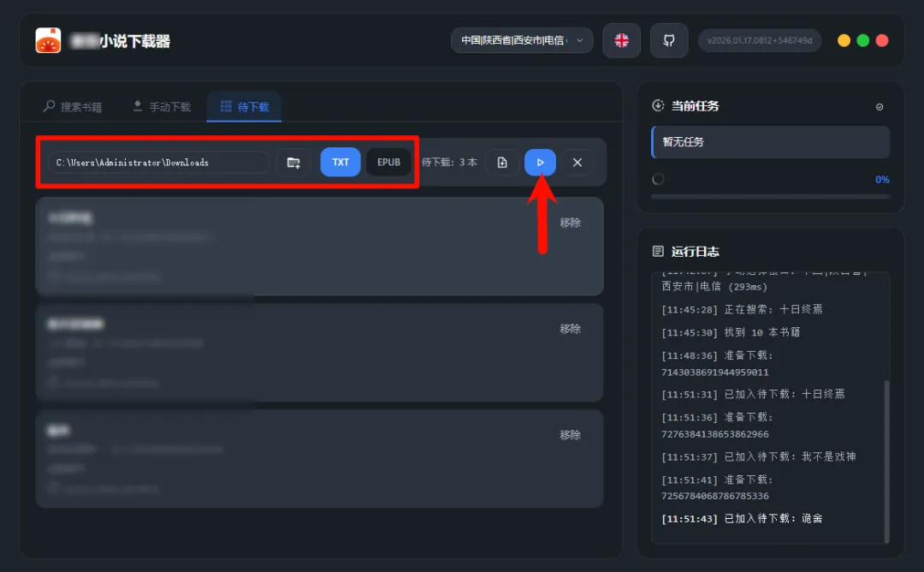Choose the TXT format
The image size is (924, 572).
[340, 162]
